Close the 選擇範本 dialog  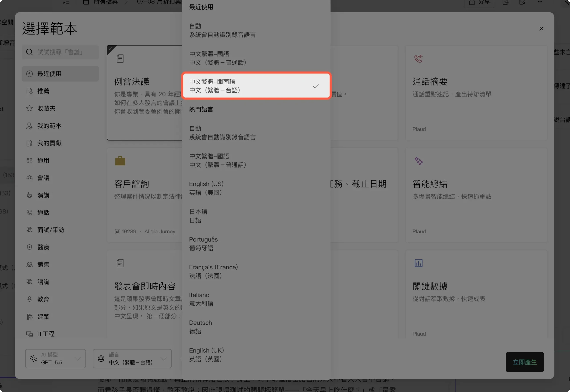541,29
